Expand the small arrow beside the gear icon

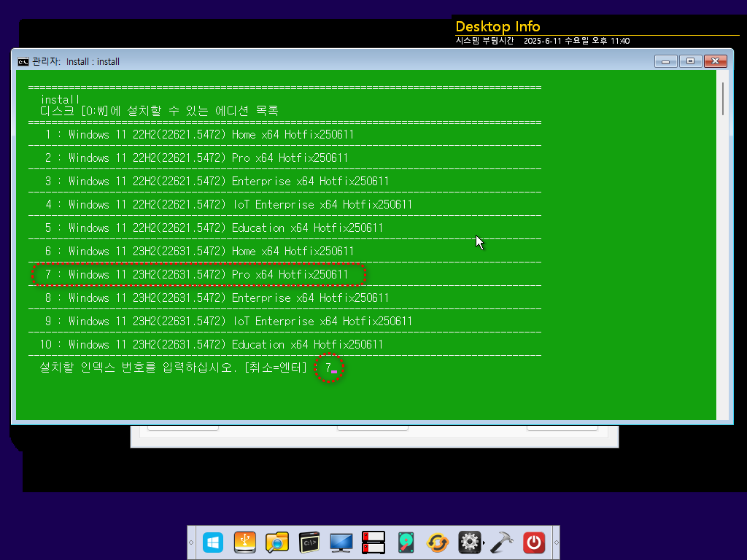click(x=484, y=542)
